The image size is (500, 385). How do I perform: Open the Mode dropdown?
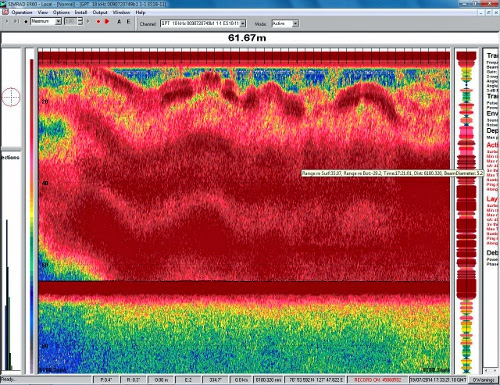pyautogui.click(x=295, y=23)
